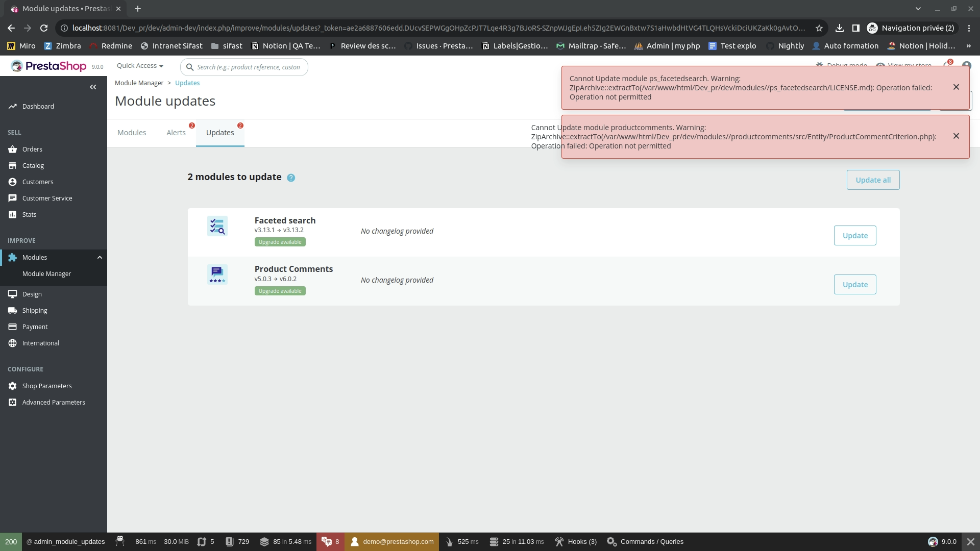Click the PrestaShop logo
This screenshot has height=551, width=980.
(x=49, y=66)
